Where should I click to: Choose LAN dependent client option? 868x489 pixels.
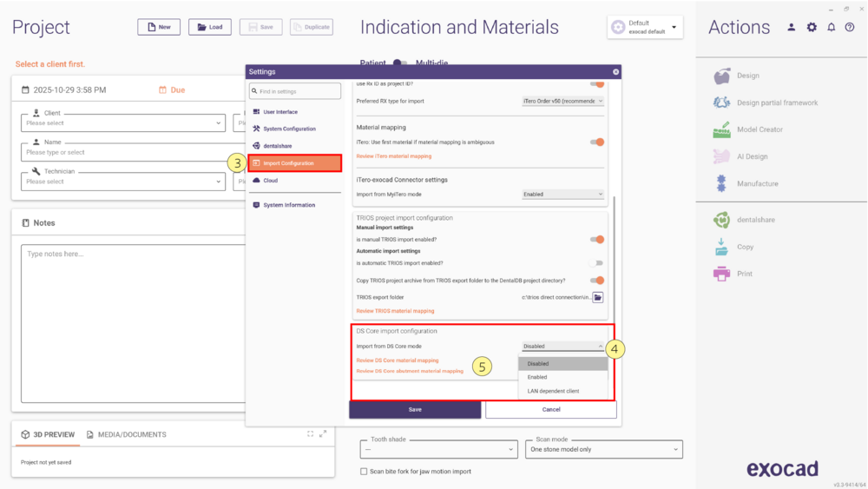point(563,391)
